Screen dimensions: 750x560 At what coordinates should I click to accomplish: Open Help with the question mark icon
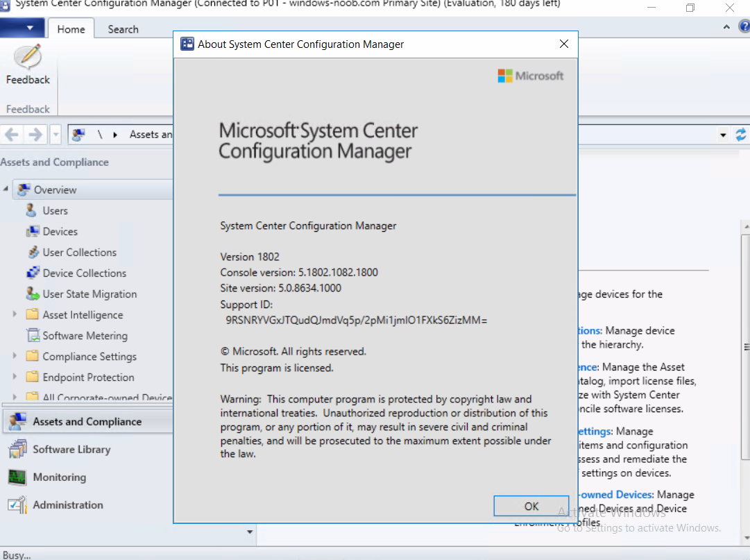pos(744,26)
